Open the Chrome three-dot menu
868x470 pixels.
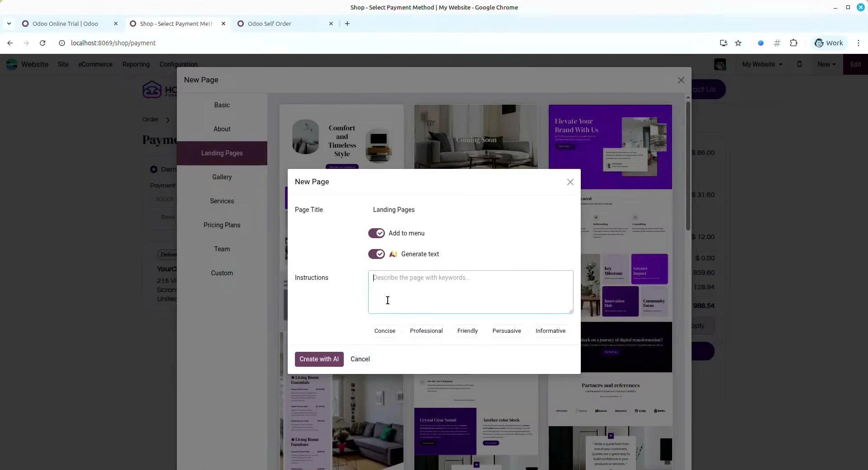pyautogui.click(x=858, y=43)
